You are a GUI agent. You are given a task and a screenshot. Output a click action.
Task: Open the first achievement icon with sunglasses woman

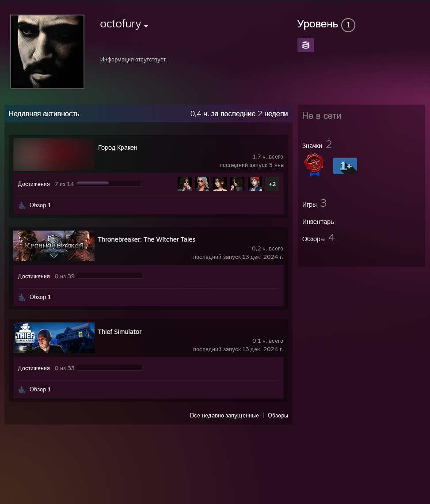[185, 184]
